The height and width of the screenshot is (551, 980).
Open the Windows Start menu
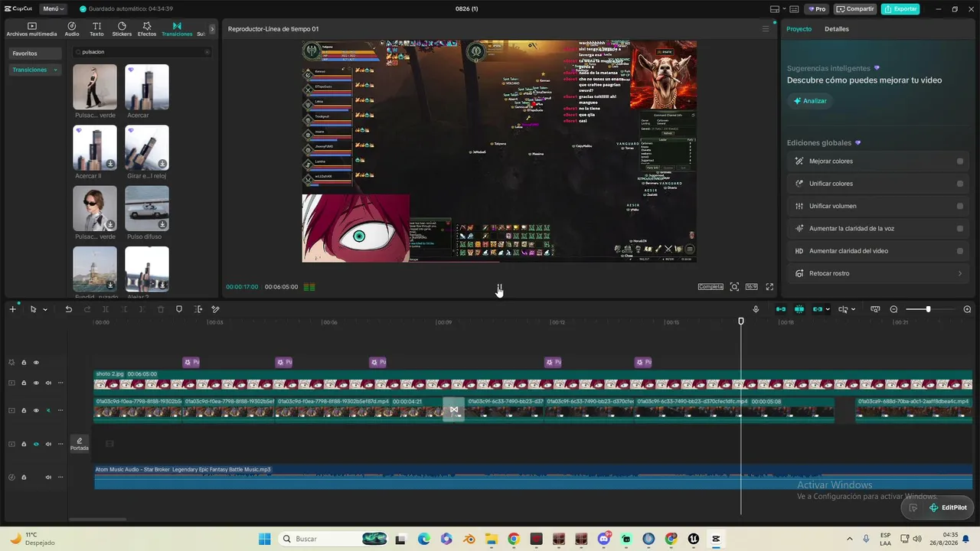pos(264,539)
